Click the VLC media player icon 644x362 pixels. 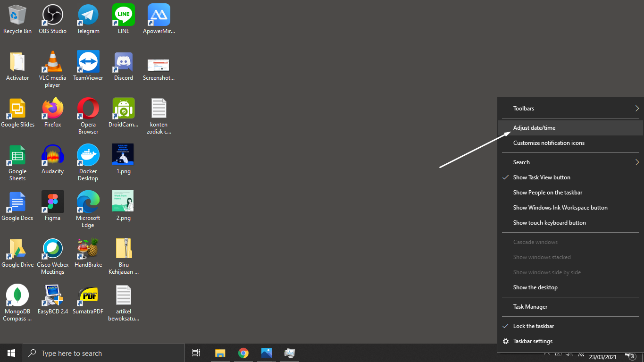point(53,62)
